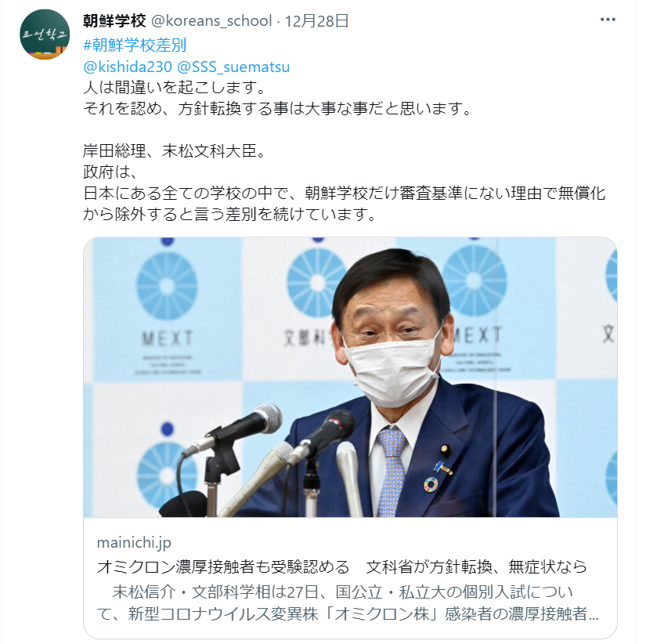
Task: Open the @kishida230 mention
Action: (128, 67)
